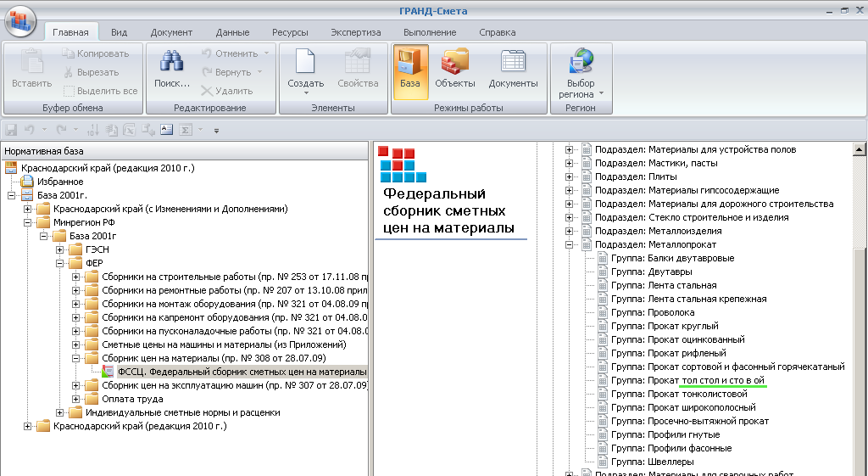The width and height of the screenshot is (868, 476).
Task: Open the Экспертиза ribbon tab
Action: click(x=356, y=32)
